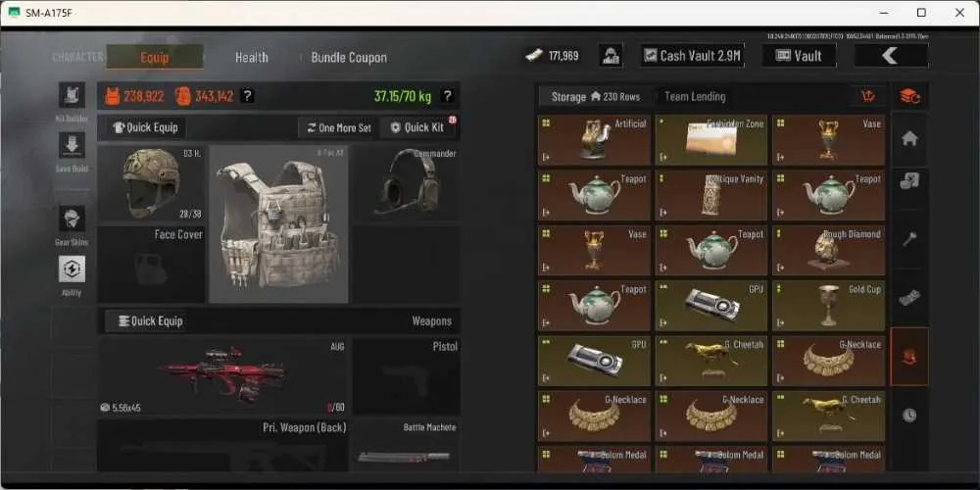Click the back arrow button
The image size is (980, 490).
point(891,56)
